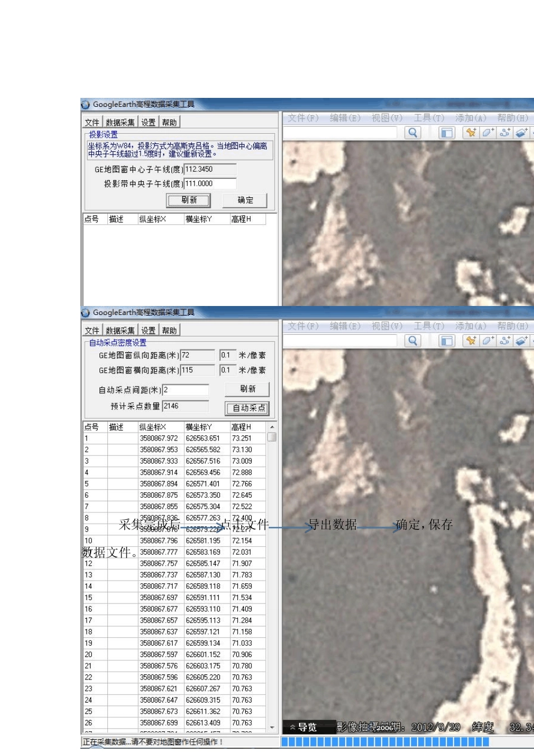Screen dimensions: 534x756
Task: Click the title bar globe icon of the auto-sampling window
Action: 86,313
